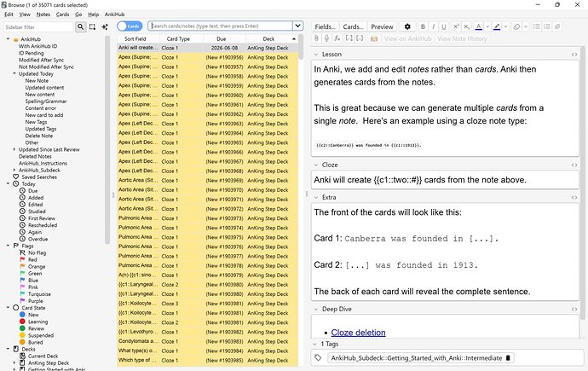Apply superscript formatting
Screen dimensions: 588x371
click(x=456, y=26)
